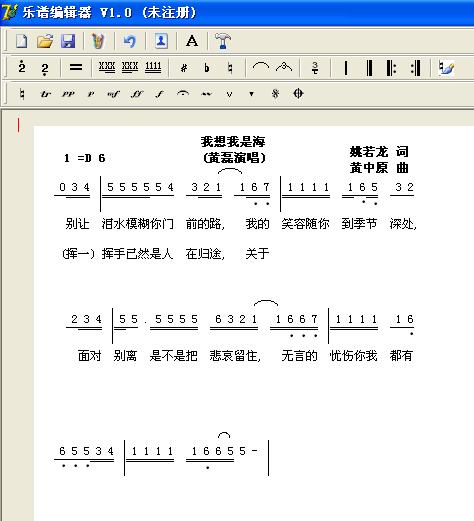Insert the 3-over-beat time signature symbol
Image resolution: width=474 pixels, height=521 pixels.
(x=315, y=68)
